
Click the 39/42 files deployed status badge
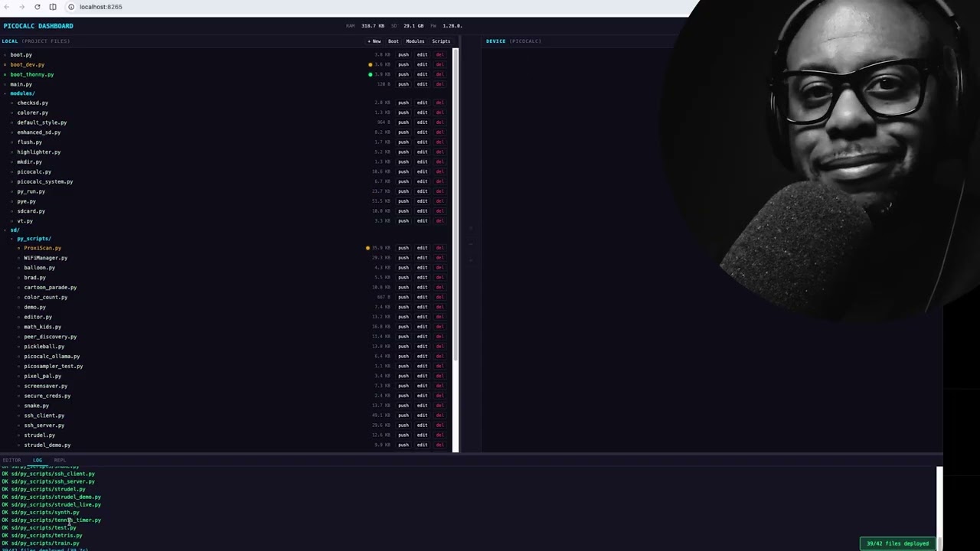(x=897, y=543)
